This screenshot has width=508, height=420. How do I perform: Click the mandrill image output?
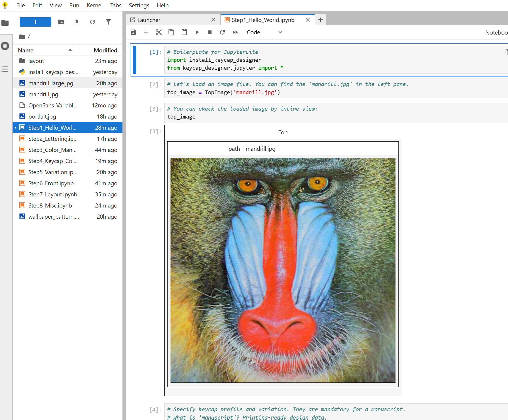tap(283, 270)
